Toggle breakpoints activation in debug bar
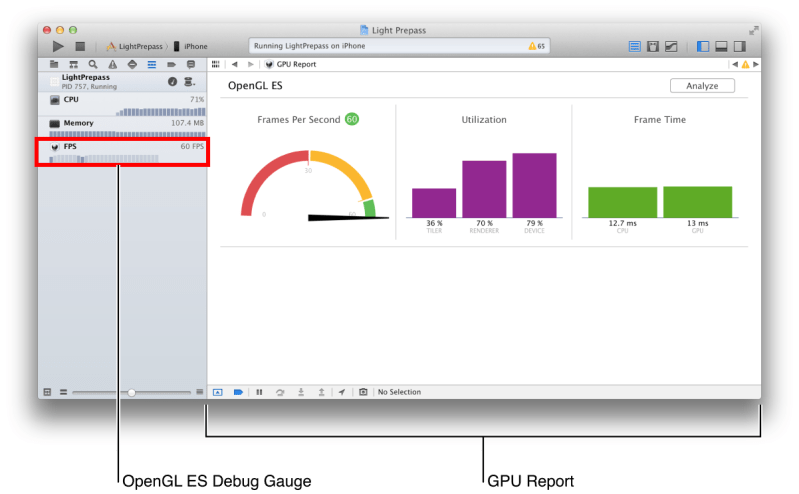The image size is (799, 494). point(238,392)
